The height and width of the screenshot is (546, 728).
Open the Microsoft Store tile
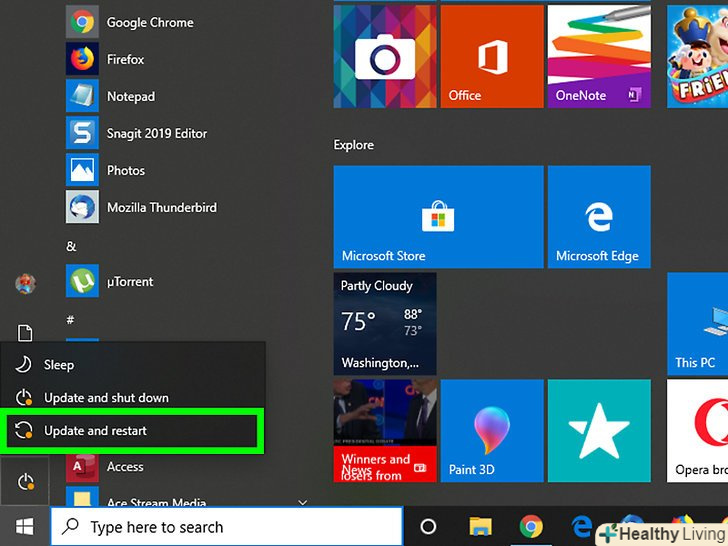click(x=438, y=217)
